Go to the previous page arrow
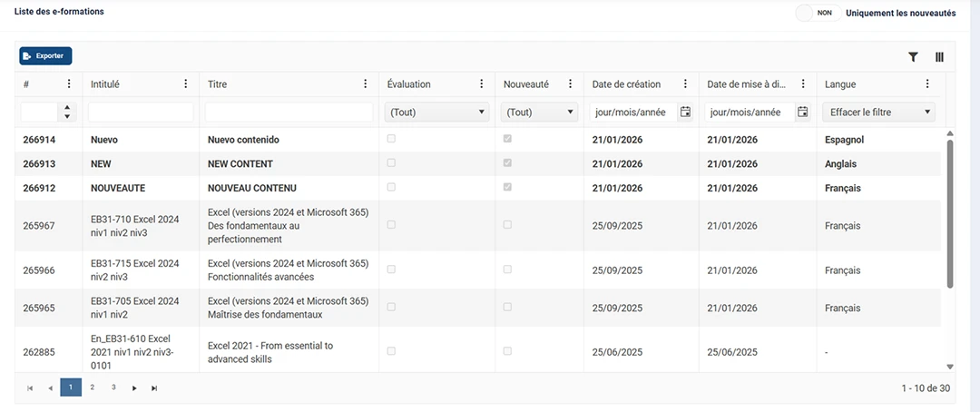980x412 pixels. point(50,388)
